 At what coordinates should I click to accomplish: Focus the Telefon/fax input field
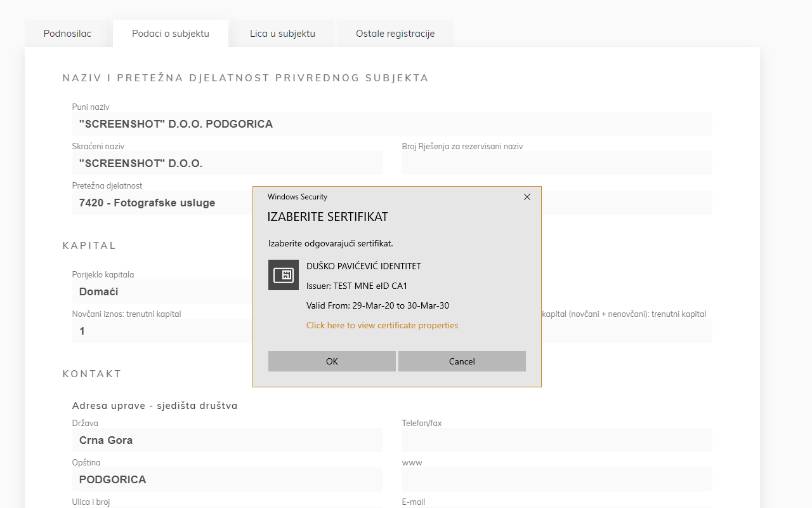(556, 440)
